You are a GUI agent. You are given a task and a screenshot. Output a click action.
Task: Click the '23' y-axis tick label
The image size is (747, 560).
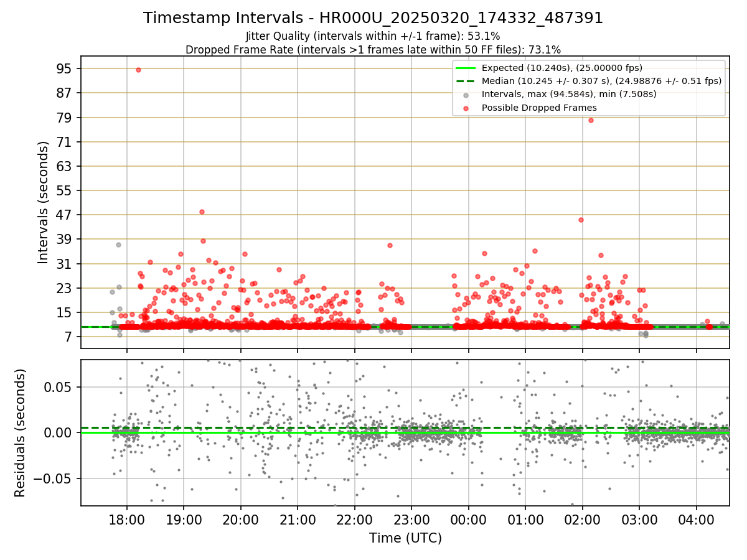pos(65,288)
